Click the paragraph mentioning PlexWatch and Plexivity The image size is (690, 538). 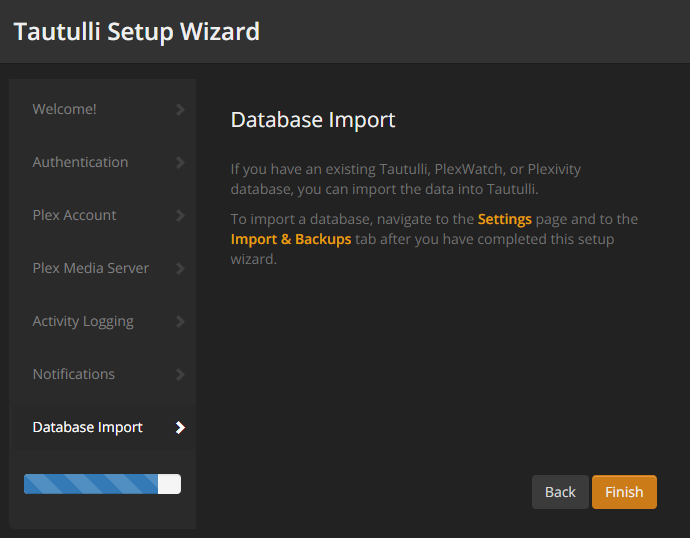click(406, 179)
